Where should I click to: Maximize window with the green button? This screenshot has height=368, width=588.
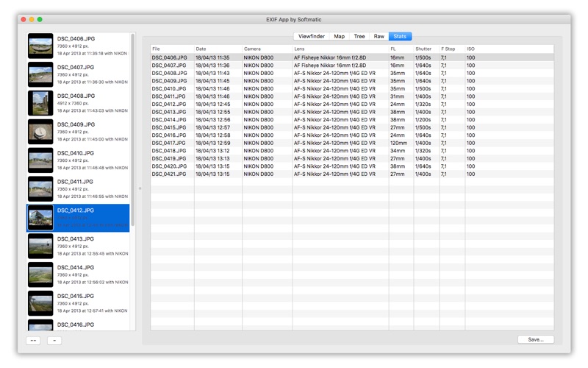coord(40,20)
